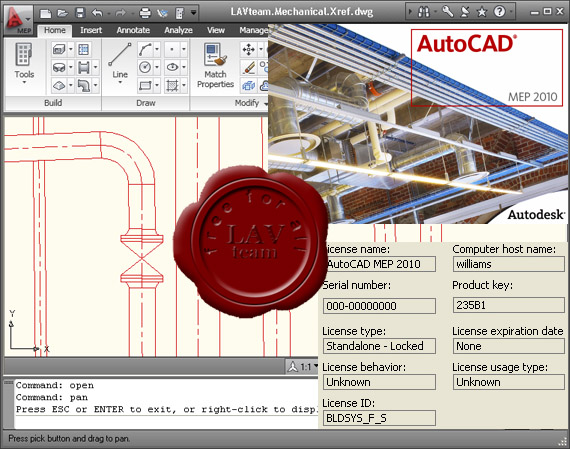Screen dimensions: 570x449
Task: Click the Save floppy disk icon
Action: (80, 13)
